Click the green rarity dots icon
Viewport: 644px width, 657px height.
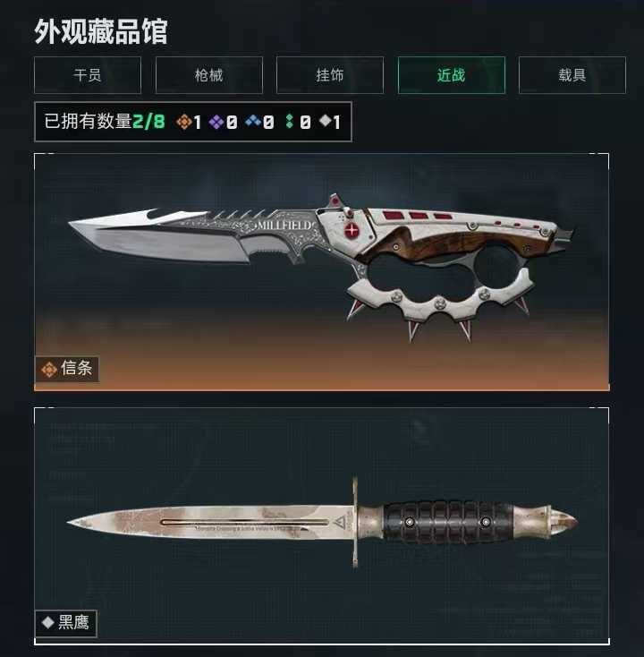(289, 122)
